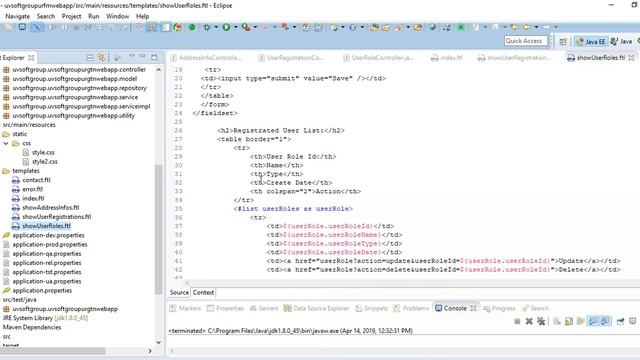The image size is (640, 360).
Task: Click the Skip All Breakpoints toolbar icon
Action: pyautogui.click(x=36, y=27)
